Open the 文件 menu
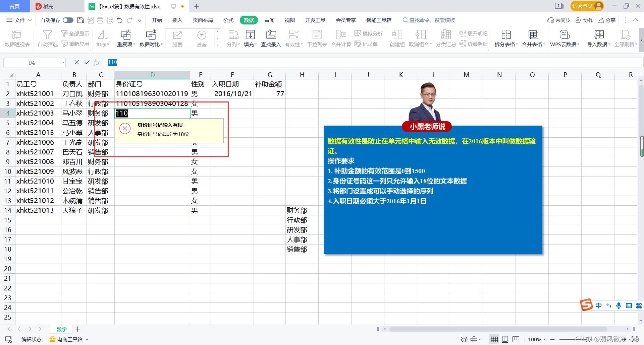 coord(19,20)
